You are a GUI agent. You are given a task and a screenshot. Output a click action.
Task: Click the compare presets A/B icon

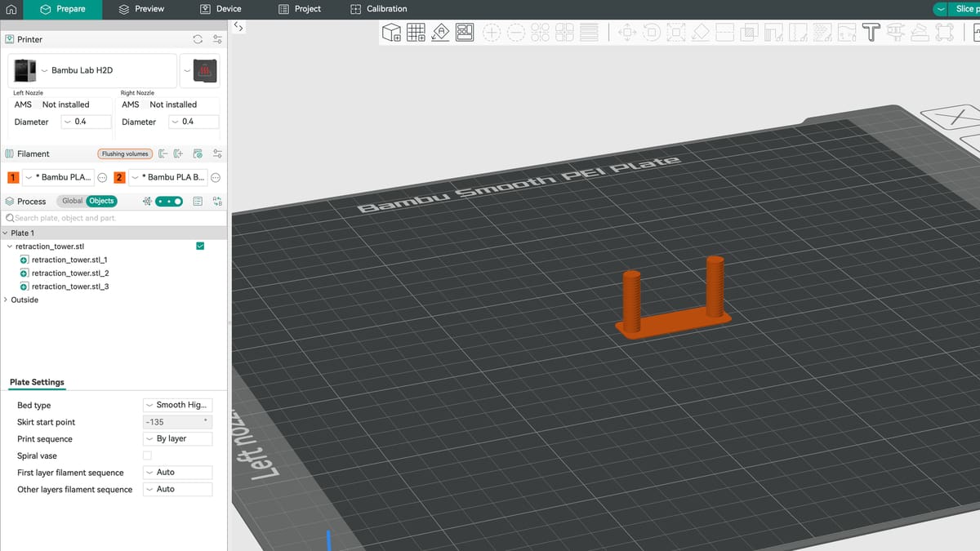tap(217, 201)
